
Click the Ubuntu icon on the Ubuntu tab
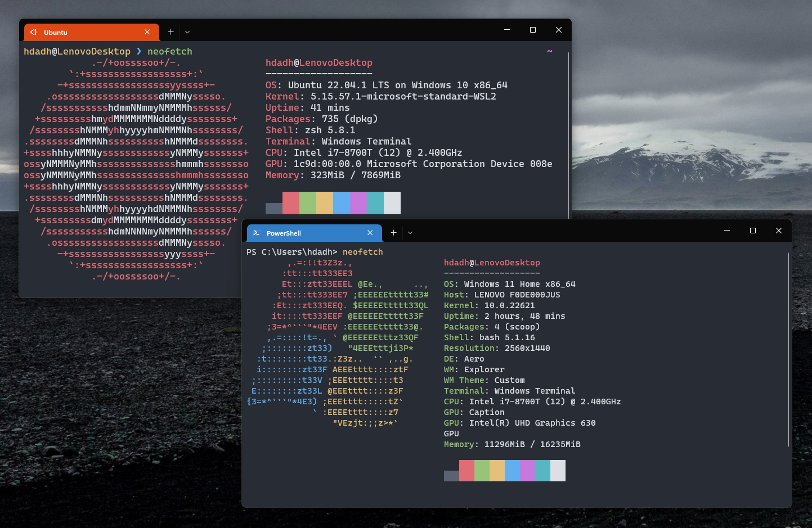[x=33, y=32]
